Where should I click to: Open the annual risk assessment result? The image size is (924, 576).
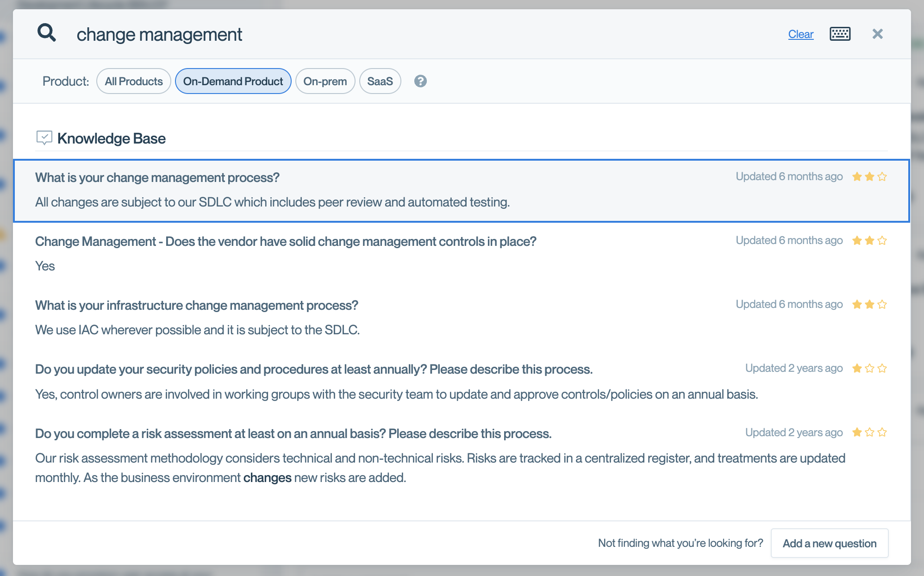(293, 434)
